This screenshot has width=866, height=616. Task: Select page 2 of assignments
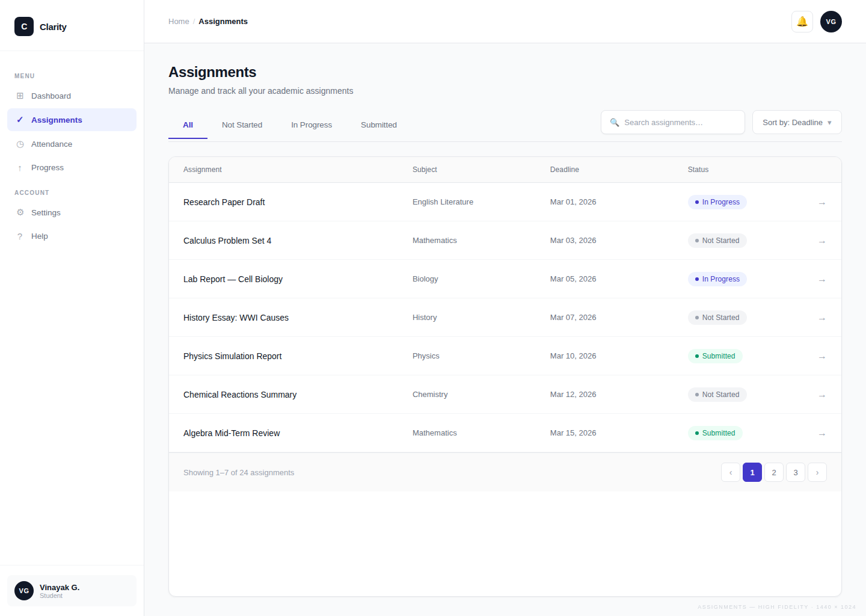coord(773,472)
